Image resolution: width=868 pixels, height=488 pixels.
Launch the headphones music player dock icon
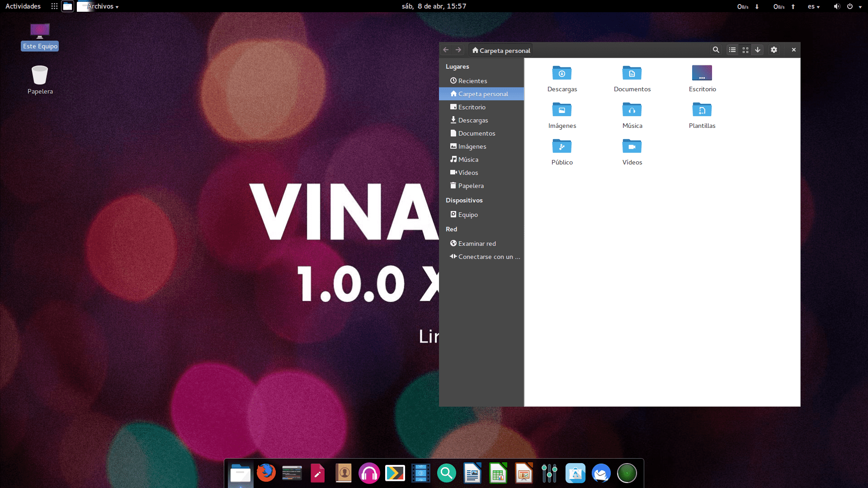[369, 474]
